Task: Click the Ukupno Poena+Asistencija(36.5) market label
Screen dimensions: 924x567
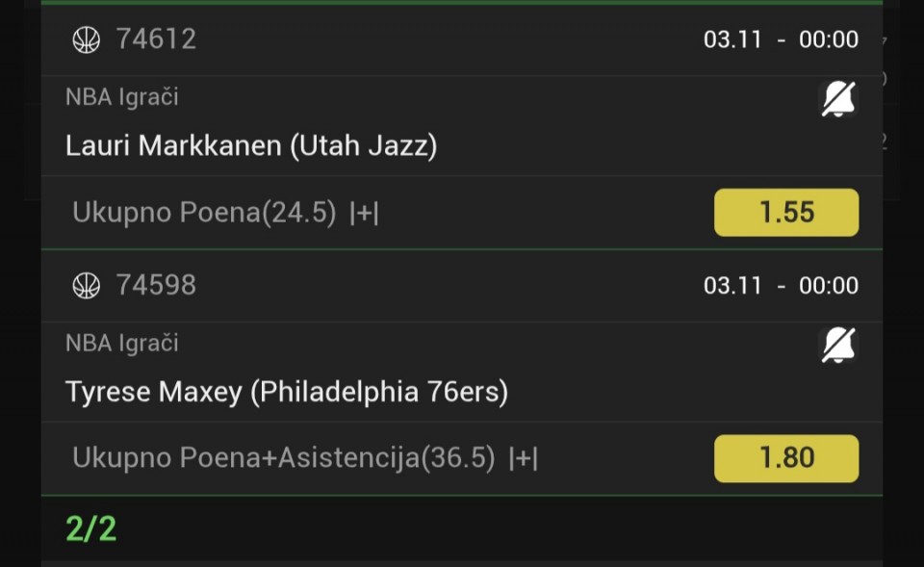Action: point(284,459)
